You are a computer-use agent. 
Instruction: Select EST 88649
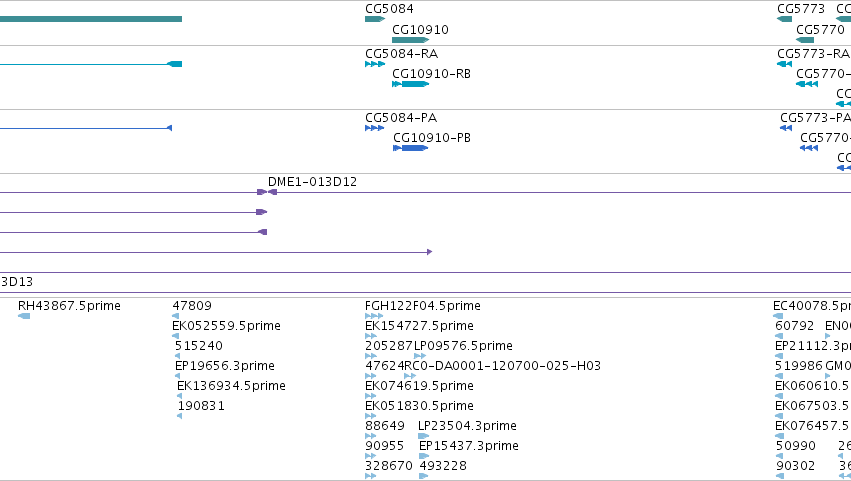(x=385, y=426)
